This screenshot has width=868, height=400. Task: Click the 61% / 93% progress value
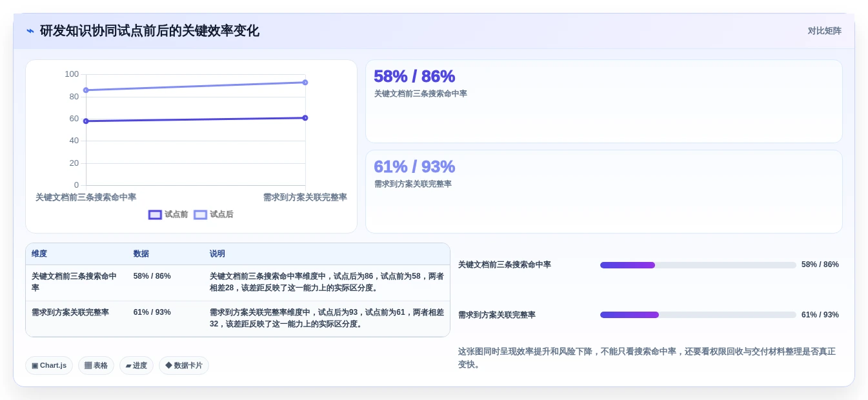[x=820, y=315]
